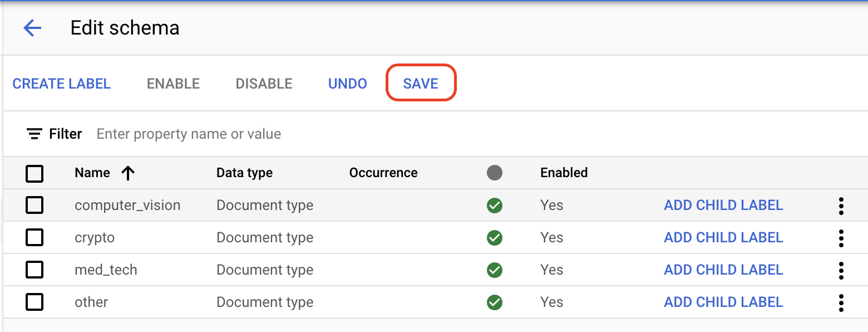Click the CREATE LABEL button

tap(62, 84)
